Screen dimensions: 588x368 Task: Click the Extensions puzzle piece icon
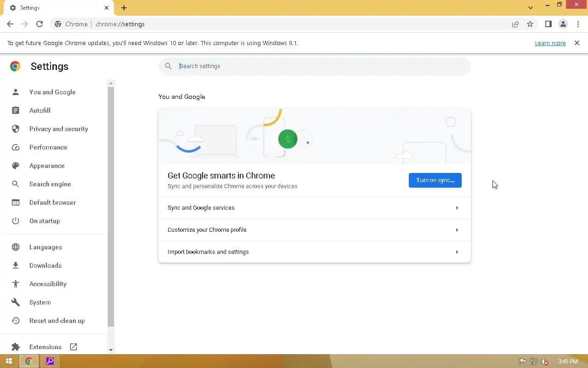point(16,347)
